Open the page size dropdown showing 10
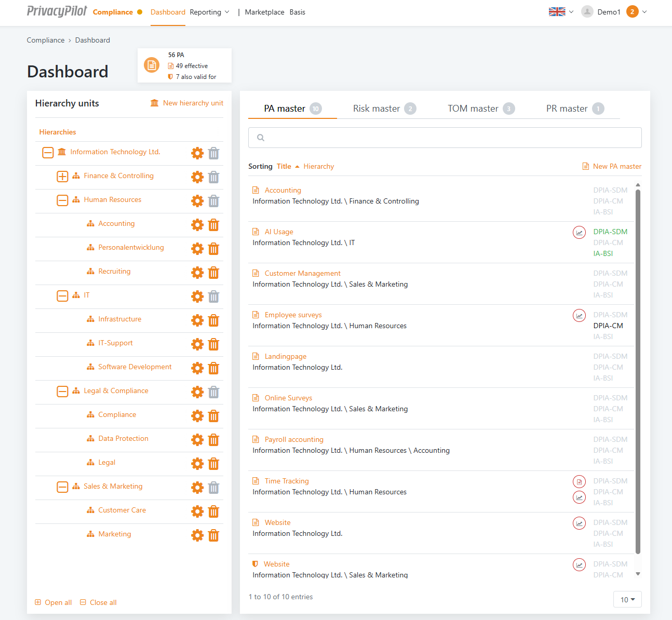Image resolution: width=672 pixels, height=620 pixels. [627, 599]
